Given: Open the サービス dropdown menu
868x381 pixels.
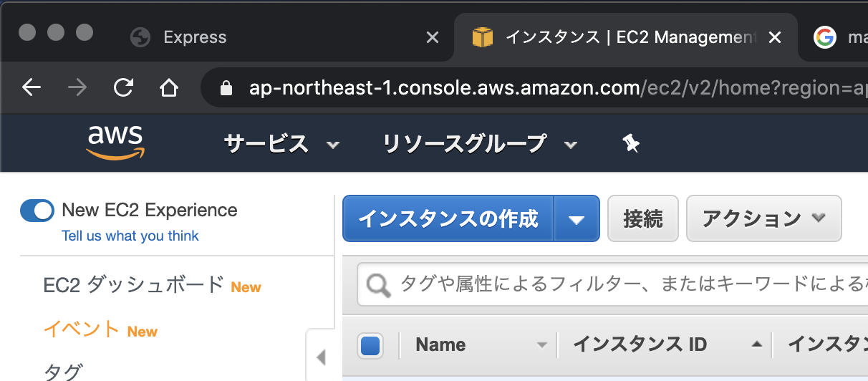Looking at the screenshot, I should [x=281, y=144].
